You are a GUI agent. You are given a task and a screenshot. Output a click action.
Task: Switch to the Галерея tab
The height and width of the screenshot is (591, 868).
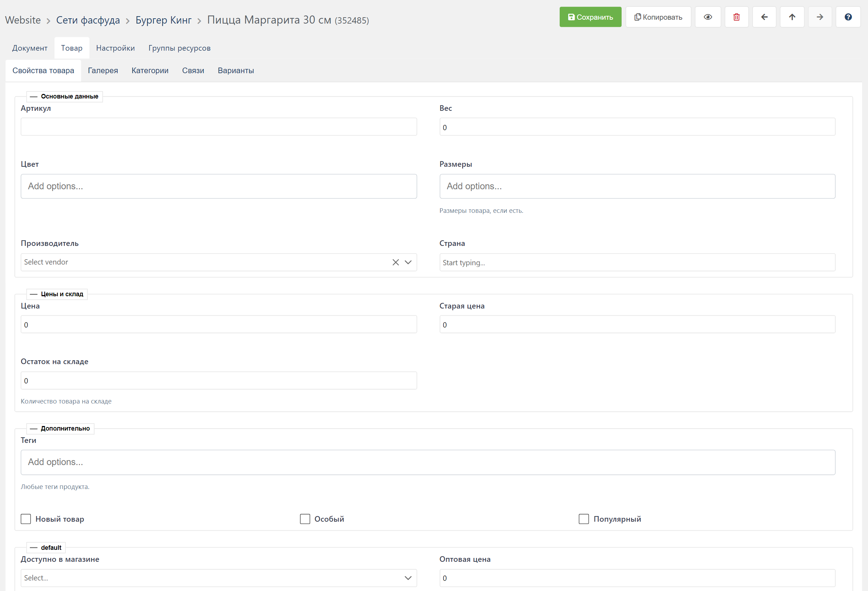click(x=103, y=71)
